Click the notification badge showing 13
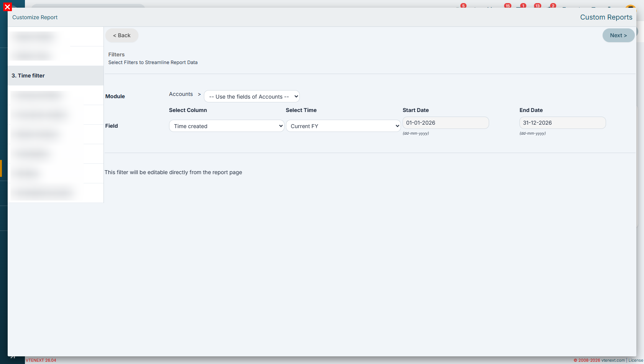644x364 pixels. pos(537,5)
